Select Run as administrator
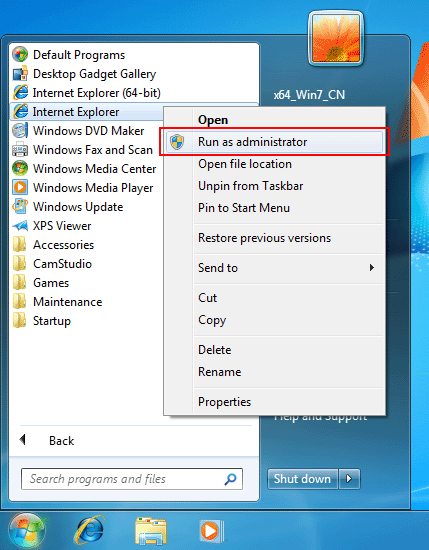429x550 pixels. 274,142
